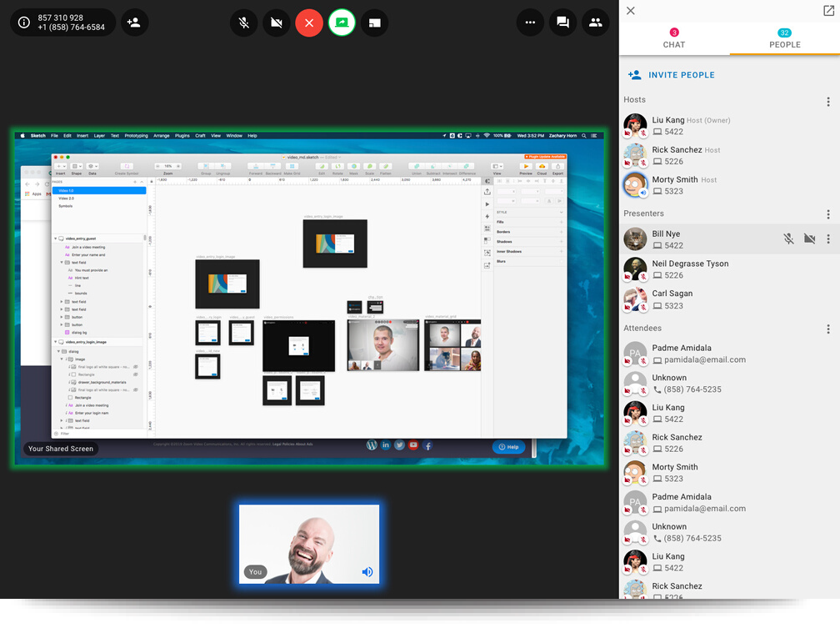Collapse the video_entry_guest artboard group
840x628 pixels.
point(55,239)
